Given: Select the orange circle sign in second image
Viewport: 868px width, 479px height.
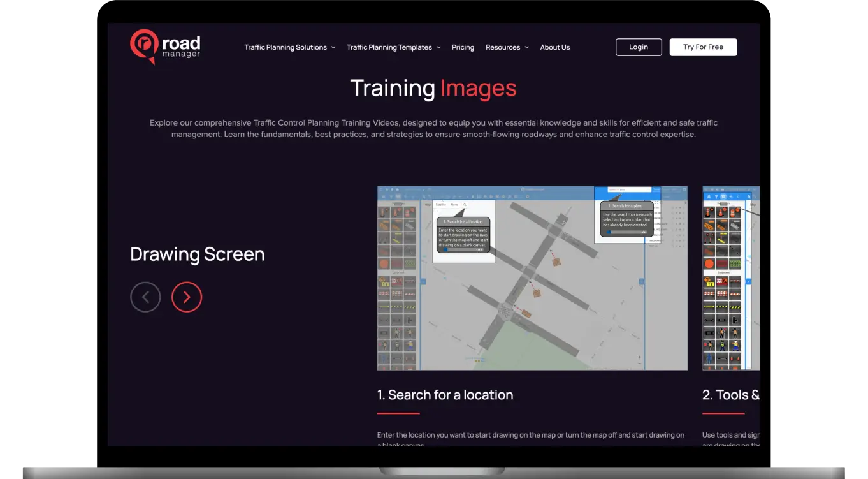Looking at the screenshot, I should pos(709,263).
